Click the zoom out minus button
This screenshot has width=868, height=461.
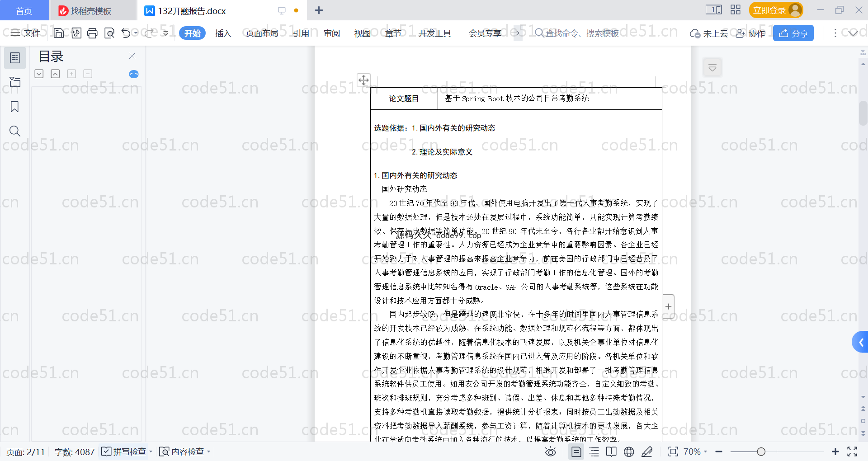tap(719, 452)
